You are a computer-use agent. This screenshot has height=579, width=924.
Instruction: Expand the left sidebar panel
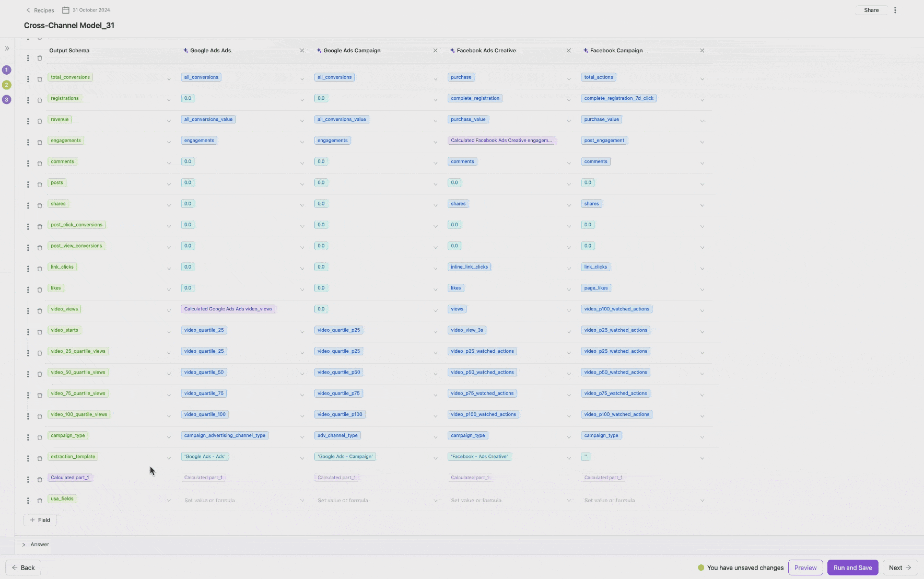(x=7, y=49)
